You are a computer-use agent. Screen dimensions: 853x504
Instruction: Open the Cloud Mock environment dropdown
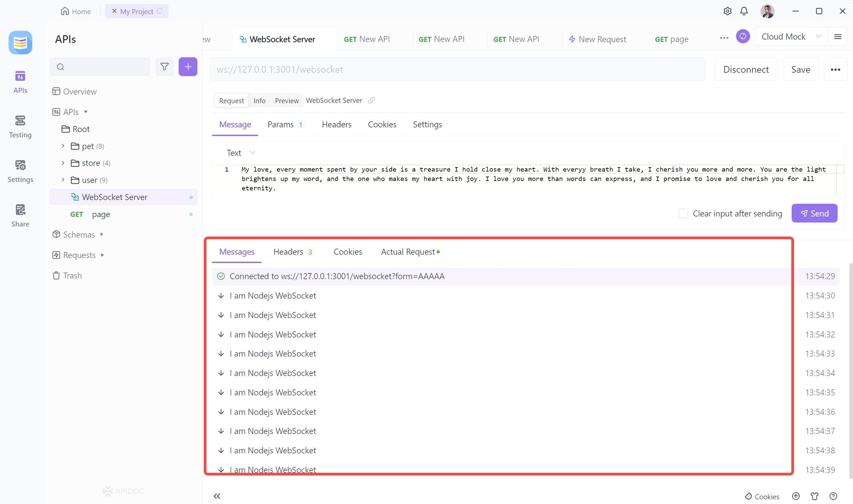(x=791, y=37)
